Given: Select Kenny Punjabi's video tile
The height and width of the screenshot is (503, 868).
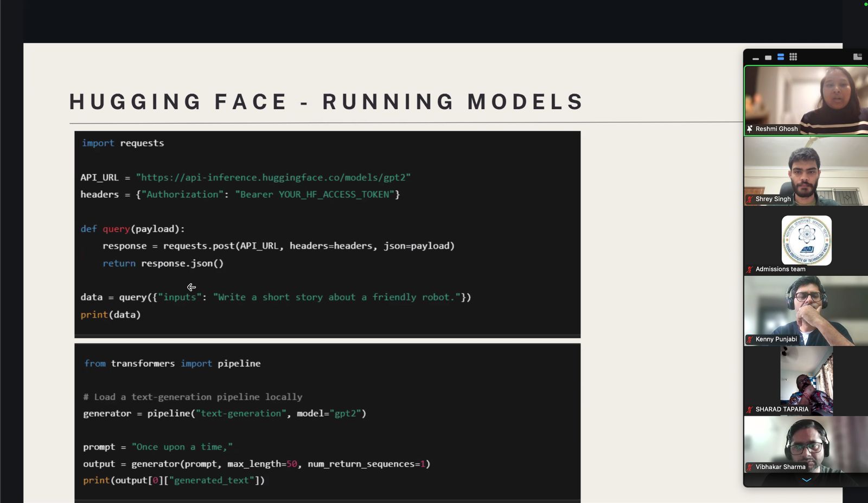Looking at the screenshot, I should [806, 309].
